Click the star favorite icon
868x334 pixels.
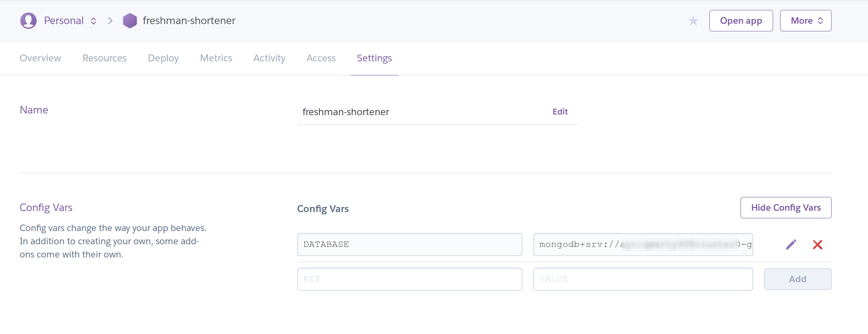click(x=693, y=21)
